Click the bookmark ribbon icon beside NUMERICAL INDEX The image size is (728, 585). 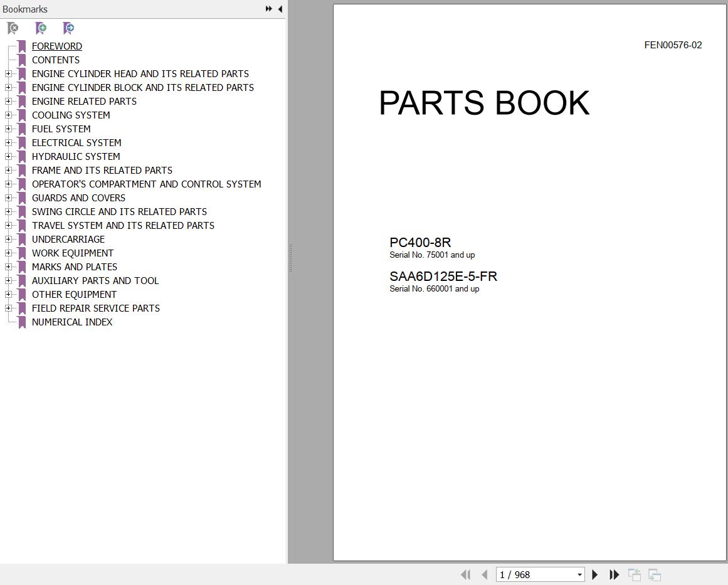coord(22,322)
